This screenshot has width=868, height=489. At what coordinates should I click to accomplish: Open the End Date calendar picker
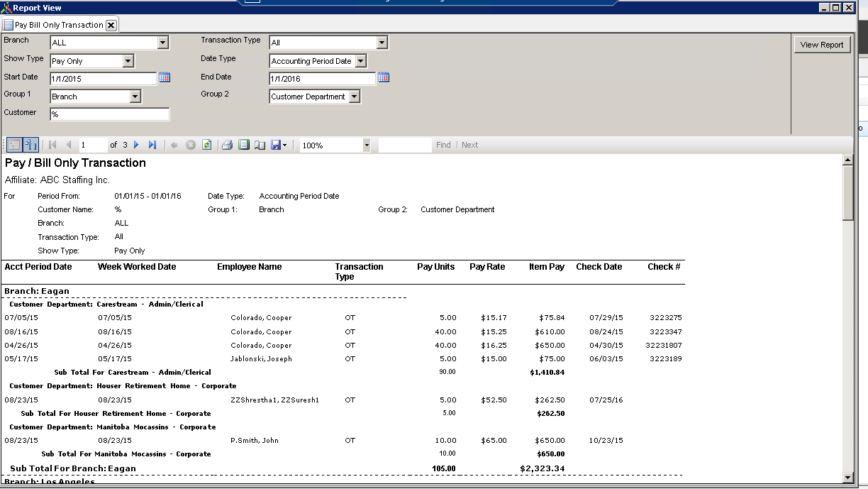tap(384, 78)
